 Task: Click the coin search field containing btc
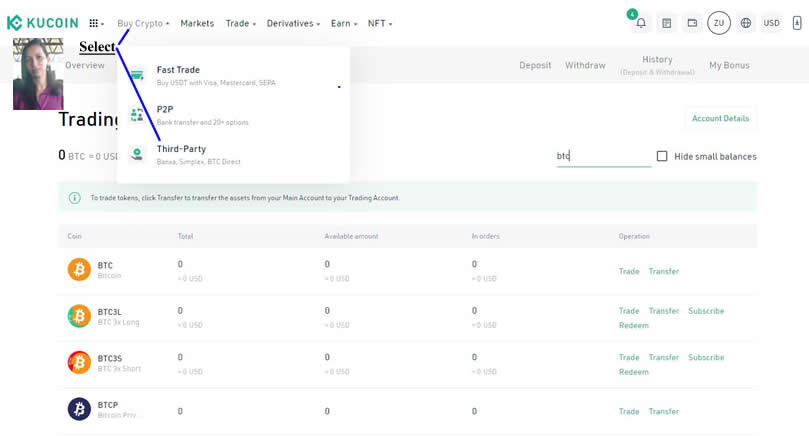coord(603,156)
